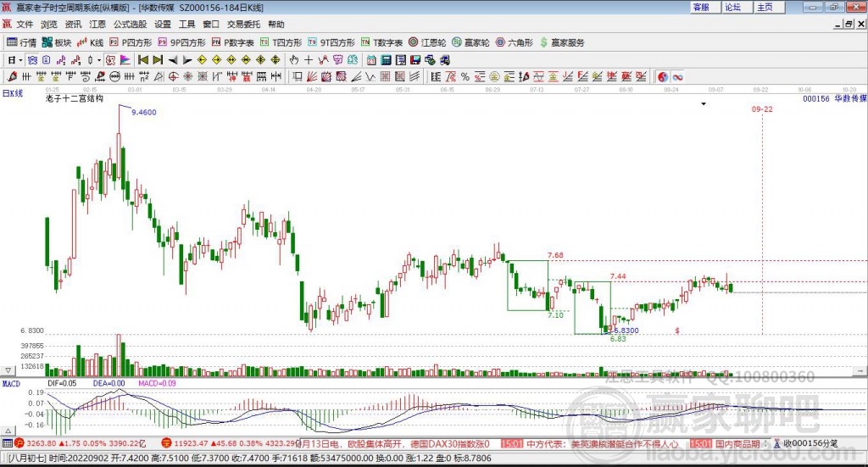Click the 7.68 resistance level label
868x467 pixels.
555,255
